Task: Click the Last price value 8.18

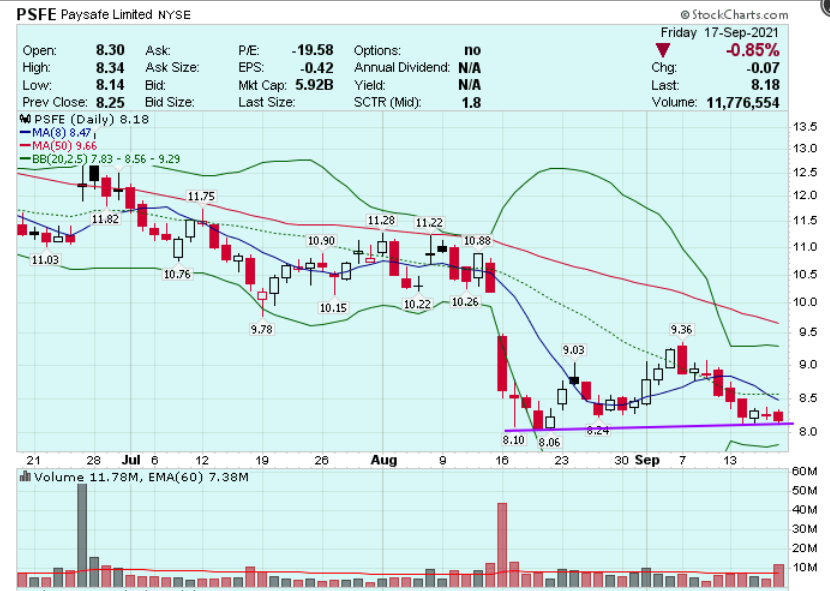Action: click(765, 85)
